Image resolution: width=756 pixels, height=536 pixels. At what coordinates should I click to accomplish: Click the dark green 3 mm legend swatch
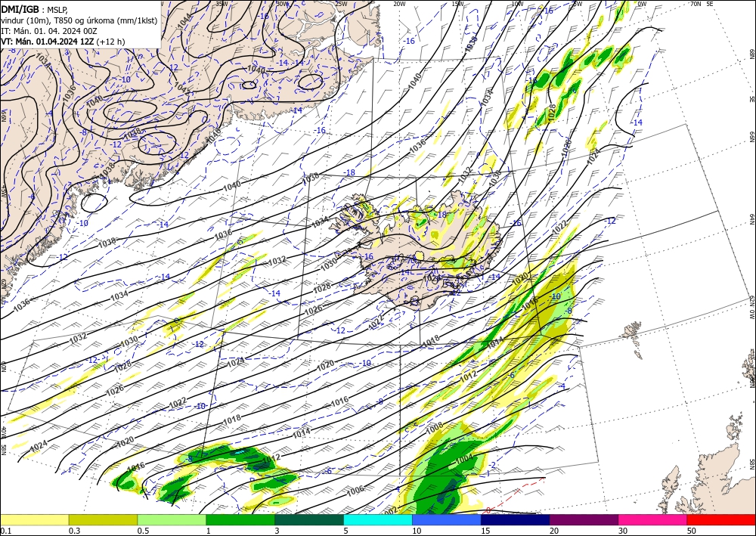pos(309,519)
